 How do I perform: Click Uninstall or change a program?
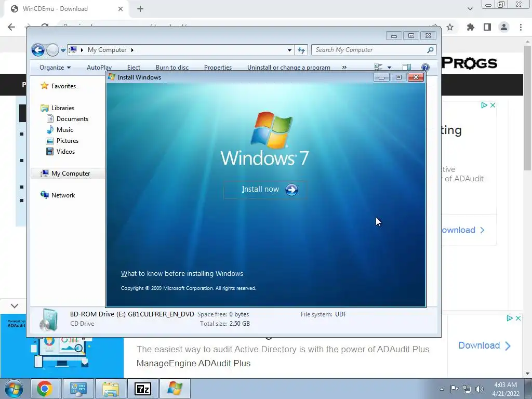(289, 68)
